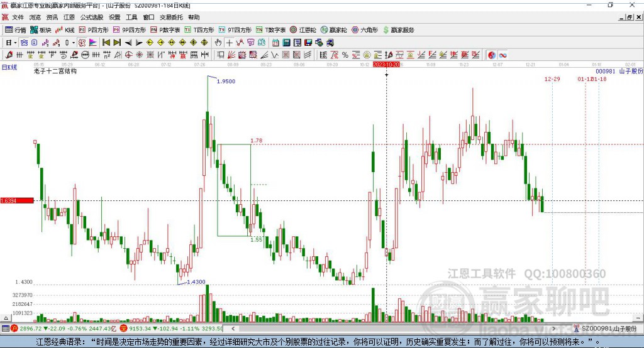Toggle the pressed network-pattern chart button
Screen dimensions: 644x348
pyautogui.click(x=25, y=43)
